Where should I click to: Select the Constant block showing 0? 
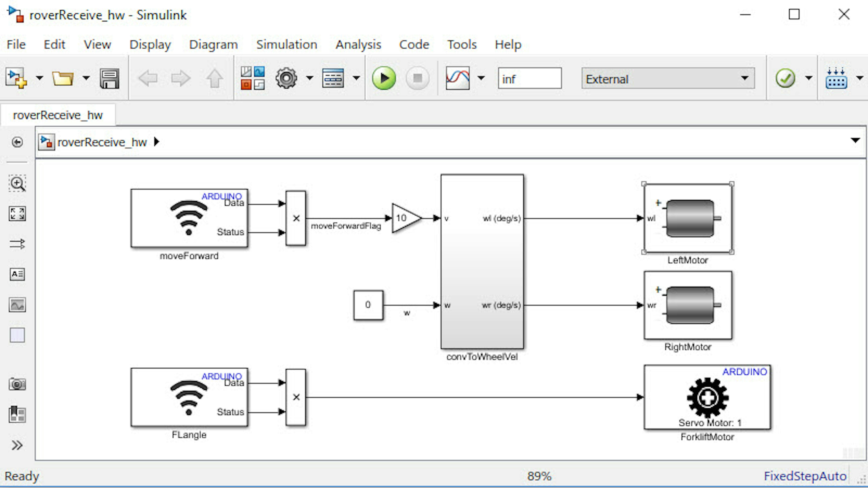(x=368, y=305)
